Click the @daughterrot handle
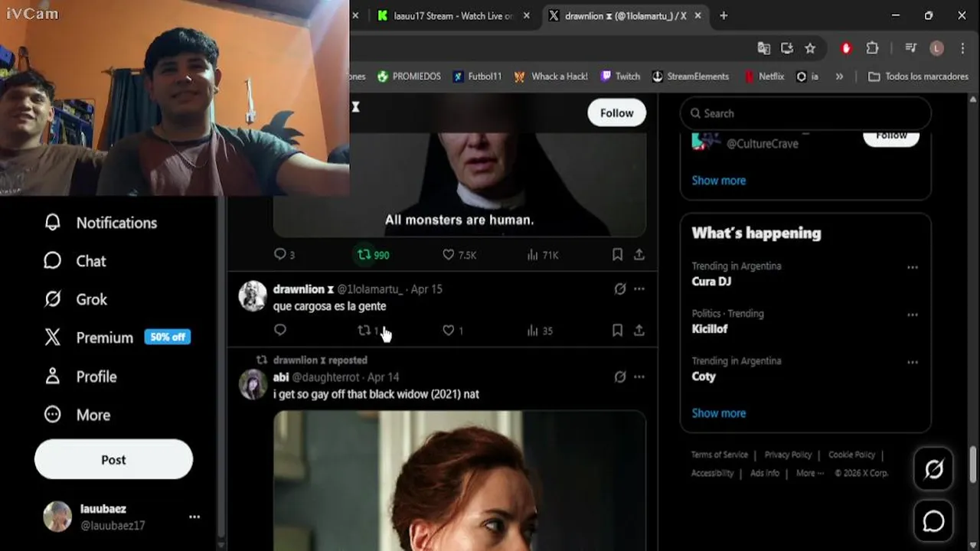The image size is (980, 551). tap(325, 377)
